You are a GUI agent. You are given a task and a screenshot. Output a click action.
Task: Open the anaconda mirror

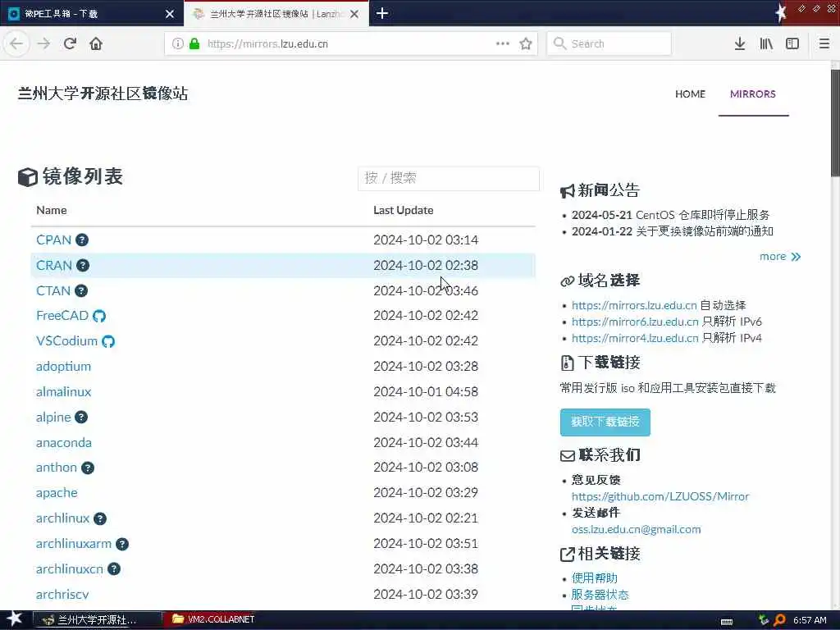tap(64, 442)
